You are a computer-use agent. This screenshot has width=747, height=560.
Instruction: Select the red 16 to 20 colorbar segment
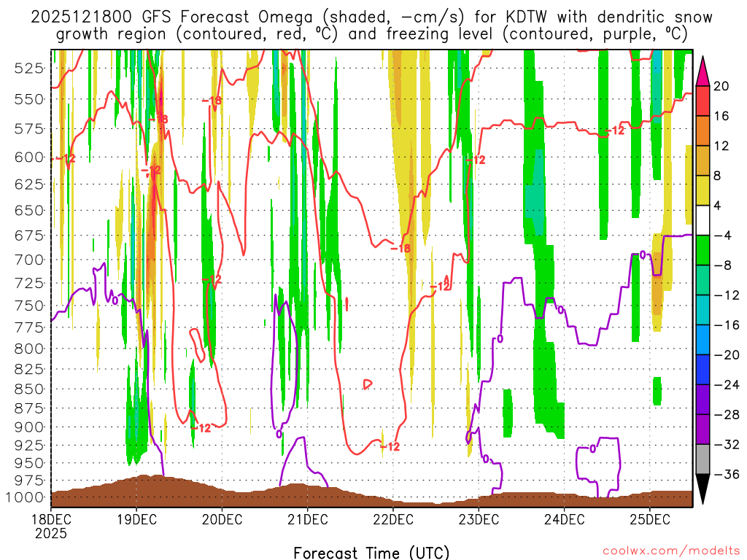[703, 101]
